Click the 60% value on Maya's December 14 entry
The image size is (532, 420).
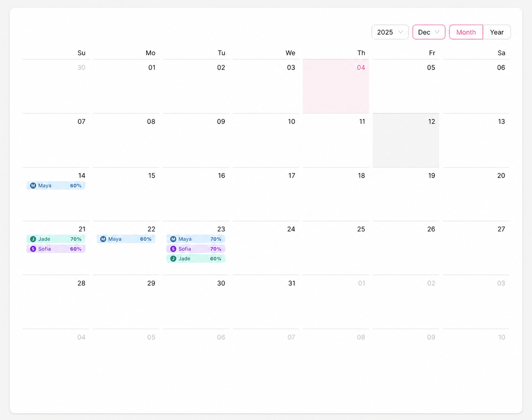(x=76, y=185)
